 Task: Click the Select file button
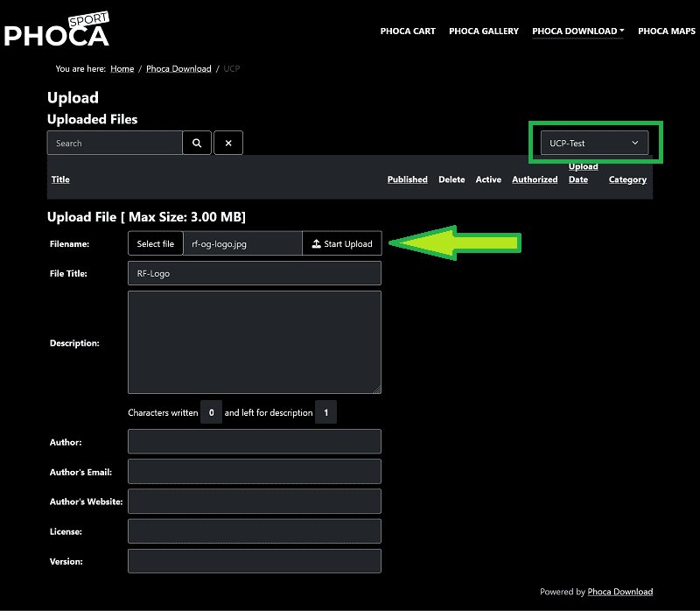(156, 243)
